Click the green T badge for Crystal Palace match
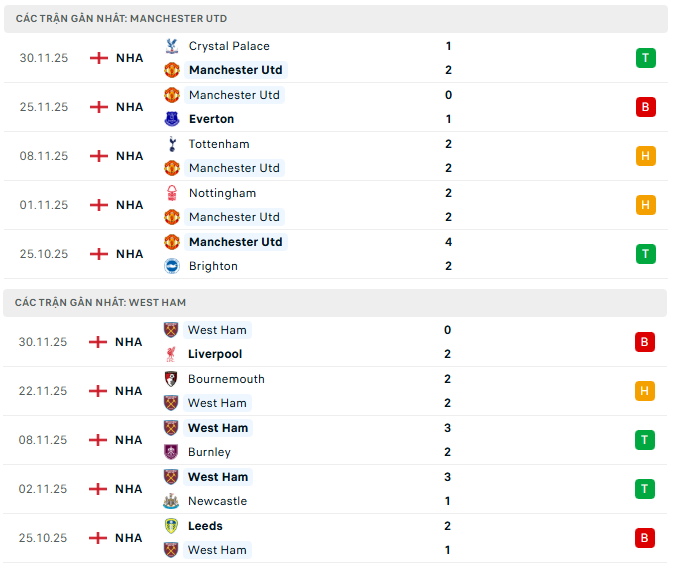This screenshot has width=674, height=572. 645,58
